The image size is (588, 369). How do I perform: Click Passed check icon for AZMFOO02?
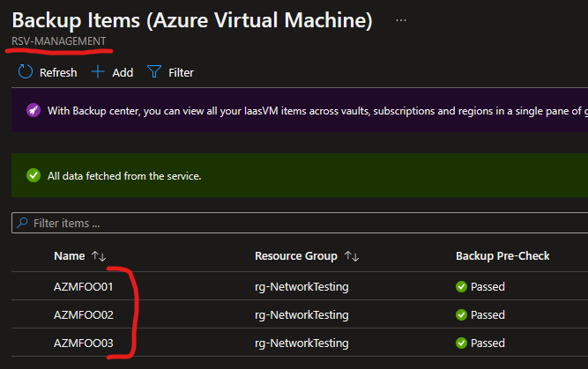[461, 314]
